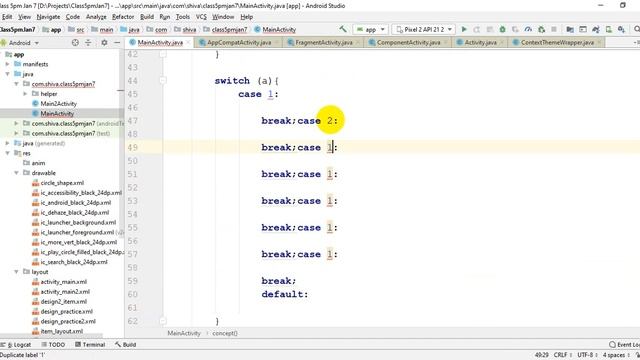This screenshot has height=360, width=640.
Task: Expand the helper package
Action: [25, 93]
